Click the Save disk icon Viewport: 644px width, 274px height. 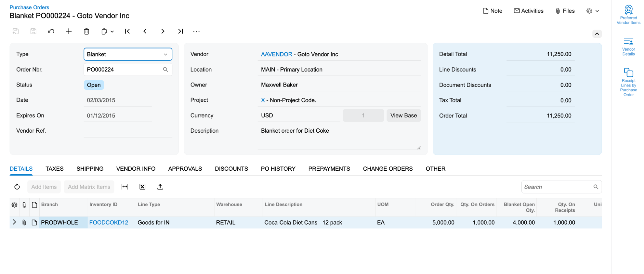coord(33,31)
